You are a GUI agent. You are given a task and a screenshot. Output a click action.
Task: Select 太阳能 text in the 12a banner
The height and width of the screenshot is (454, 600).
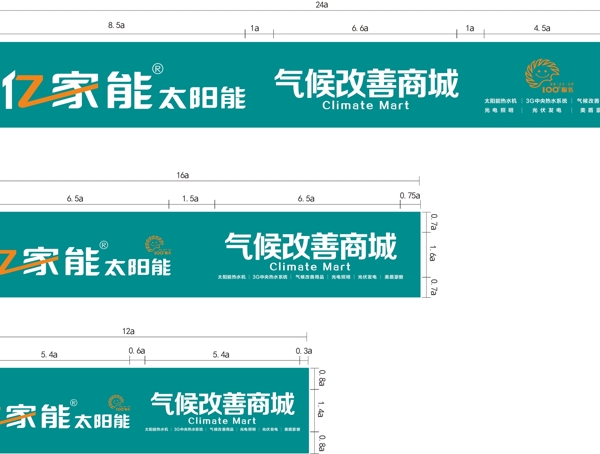(x=102, y=421)
